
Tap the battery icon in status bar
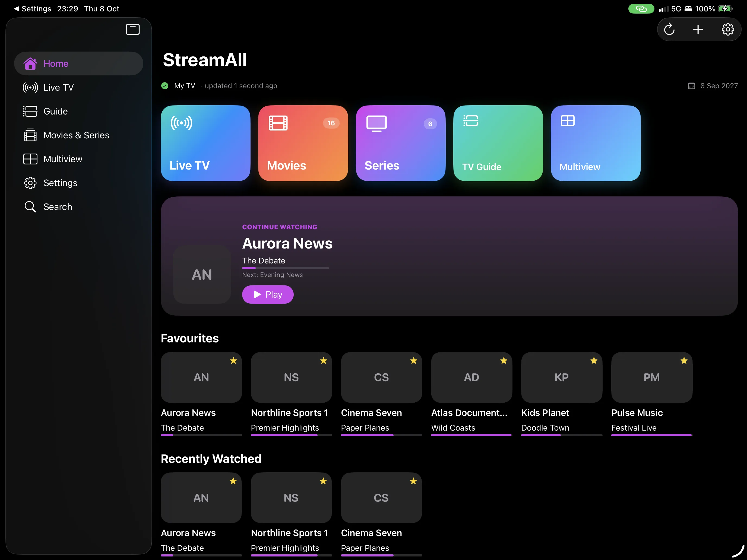point(725,9)
